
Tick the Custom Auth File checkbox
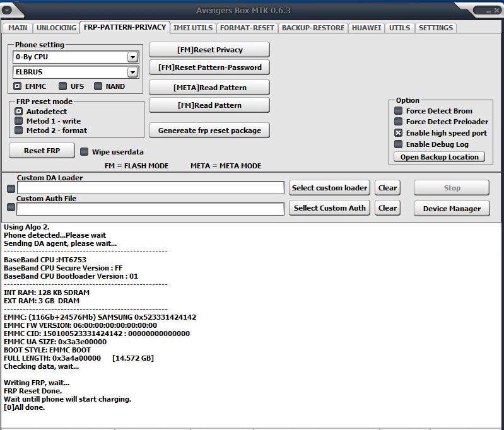(11, 207)
